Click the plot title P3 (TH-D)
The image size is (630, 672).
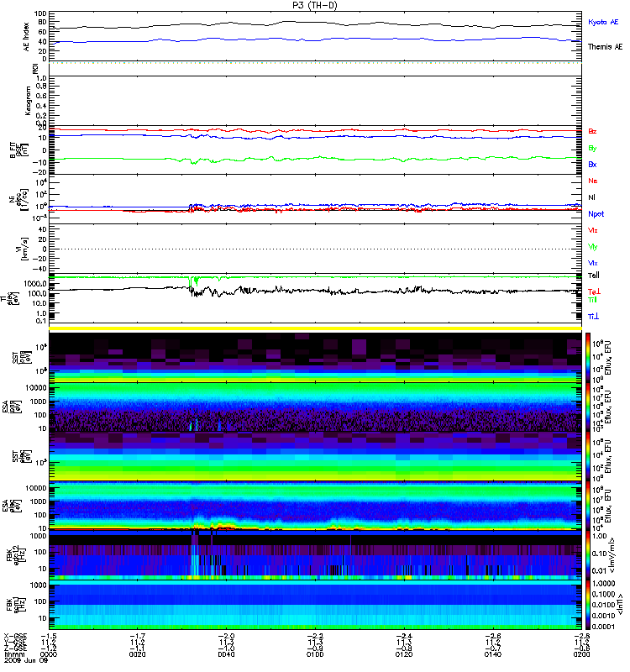tap(314, 5)
